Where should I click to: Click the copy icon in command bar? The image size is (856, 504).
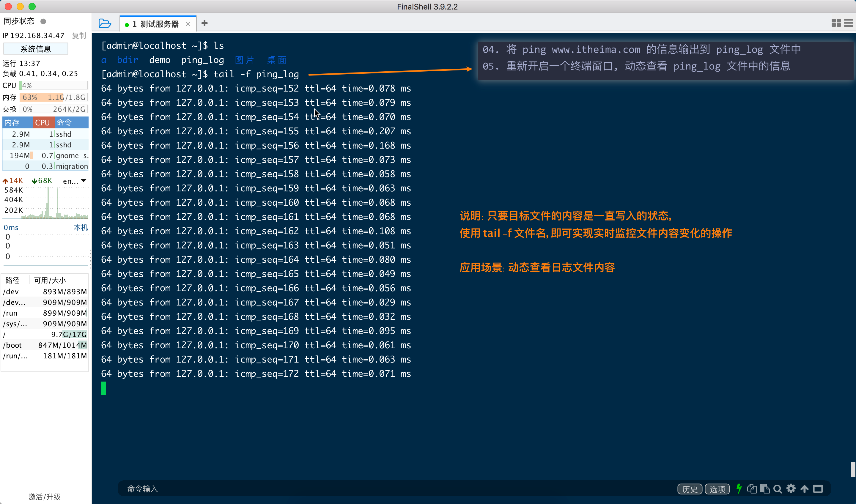(x=752, y=489)
